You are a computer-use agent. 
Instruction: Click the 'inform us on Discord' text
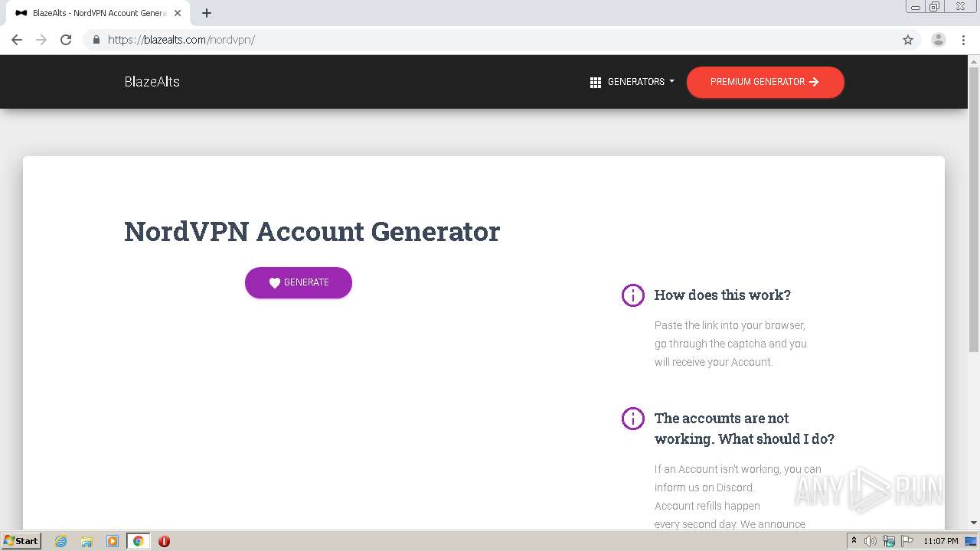(704, 487)
